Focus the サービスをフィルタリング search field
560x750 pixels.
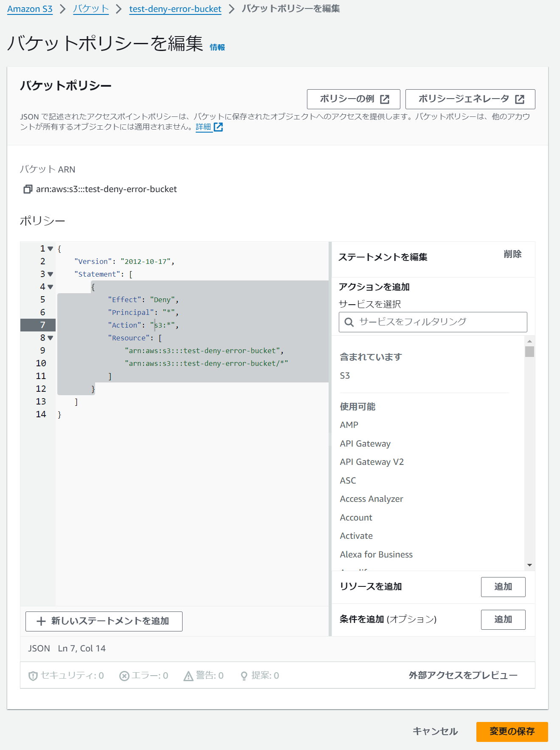pyautogui.click(x=433, y=322)
